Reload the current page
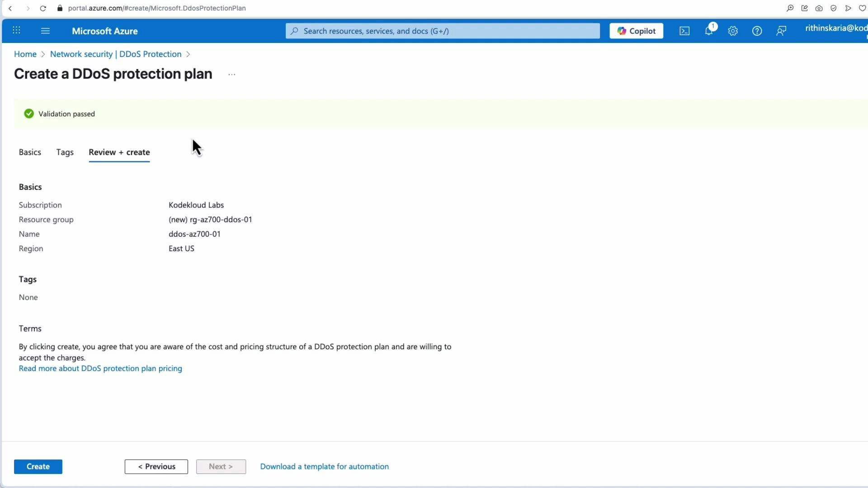This screenshot has width=868, height=488. (x=43, y=8)
